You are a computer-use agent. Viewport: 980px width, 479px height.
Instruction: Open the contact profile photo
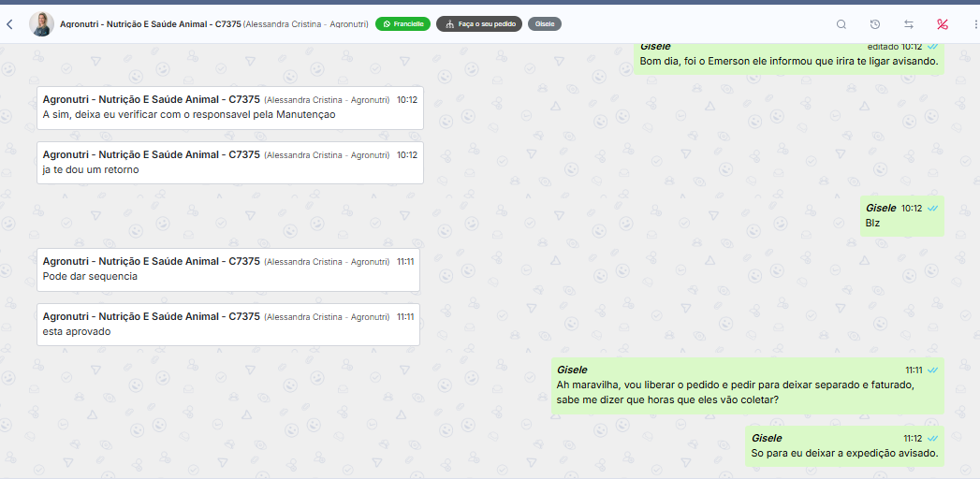[x=41, y=24]
